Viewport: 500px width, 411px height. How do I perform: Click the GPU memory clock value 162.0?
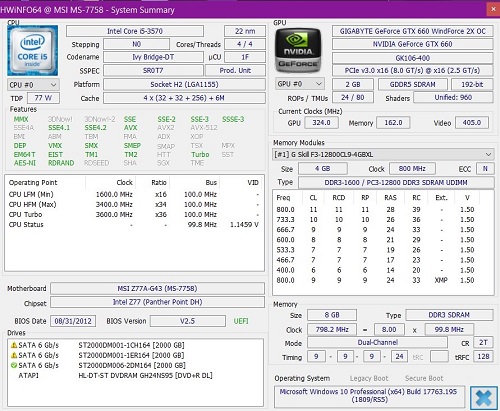tap(393, 123)
